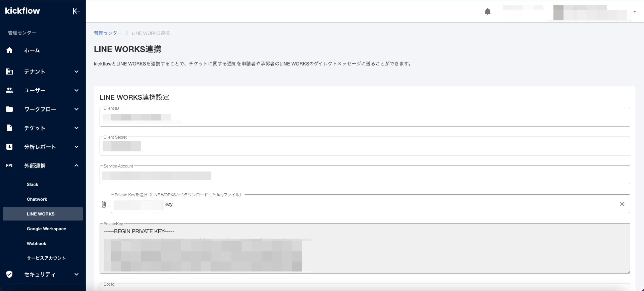Screen dimensions: 644x291
Task: Click the BEGIN PRIVATE KEY text line
Action: tap(139, 232)
